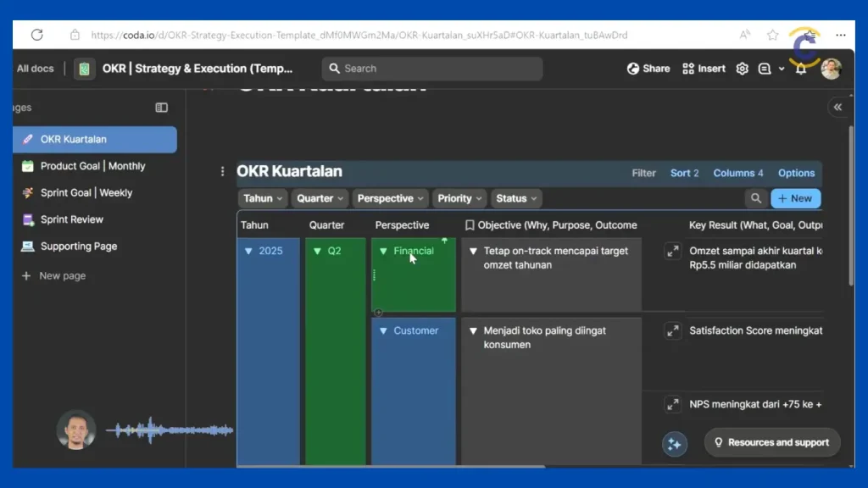
Task: Toggle the pages sidebar panel icon
Action: pos(161,108)
